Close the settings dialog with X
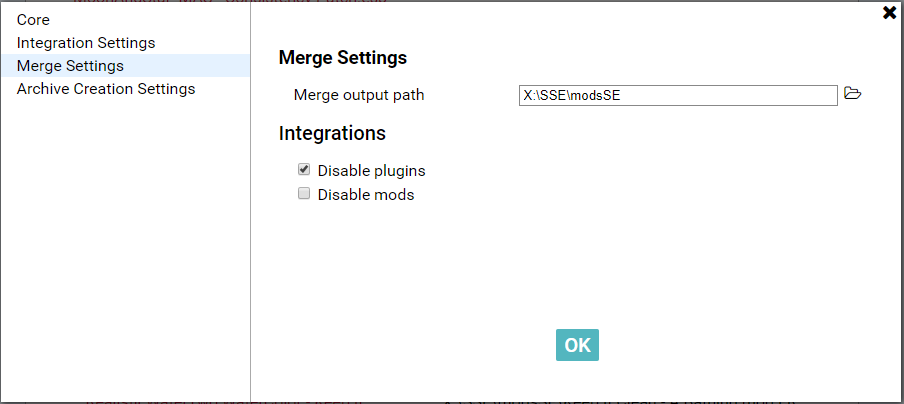The width and height of the screenshot is (904, 404). 889,13
